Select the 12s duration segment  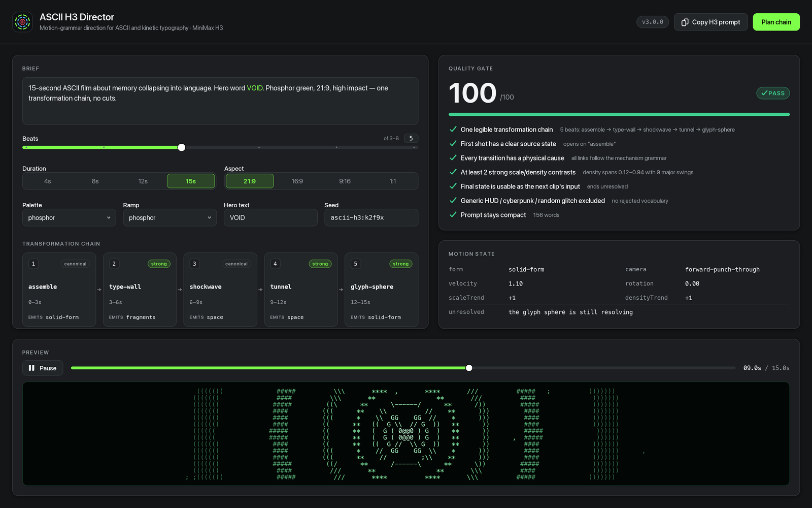(143, 181)
